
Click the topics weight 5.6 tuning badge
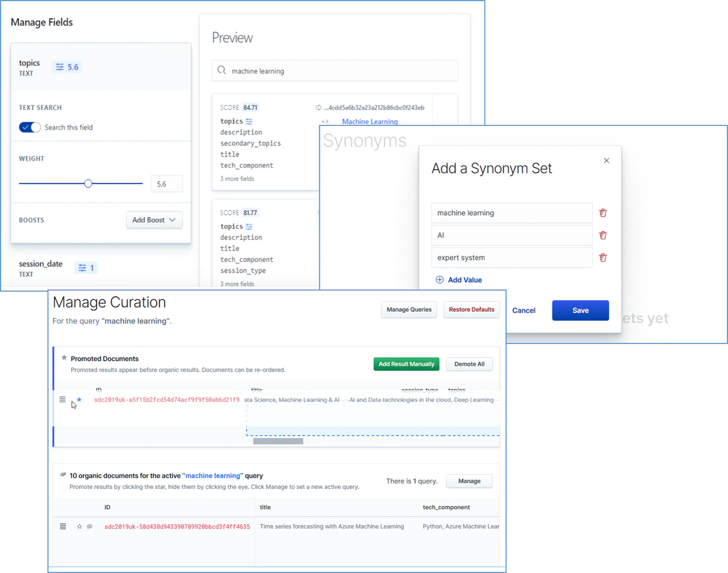67,67
